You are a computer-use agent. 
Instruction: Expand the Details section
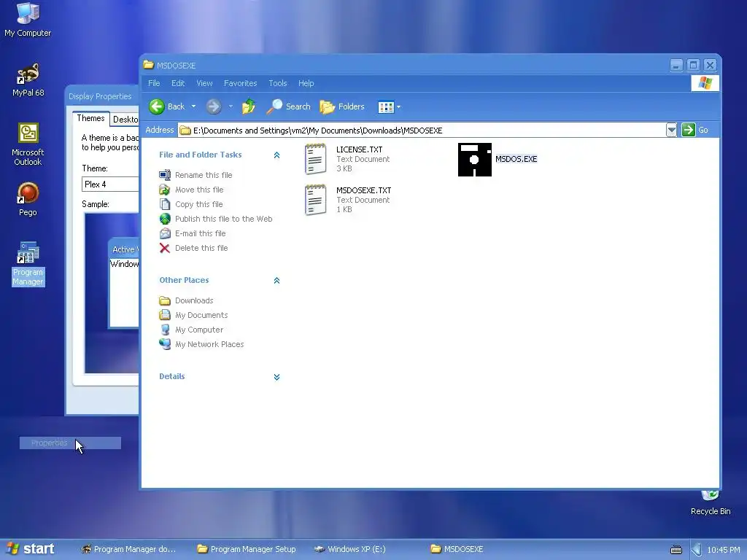point(276,377)
